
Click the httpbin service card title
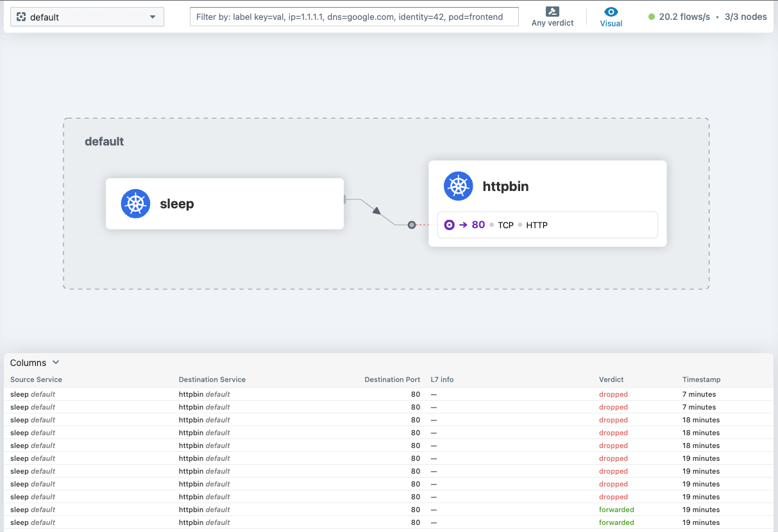(x=505, y=187)
